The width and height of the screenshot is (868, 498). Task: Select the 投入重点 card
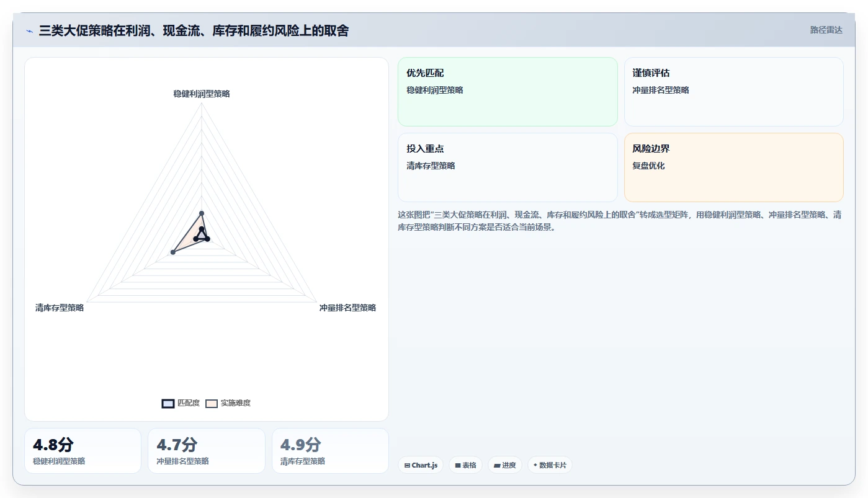(x=508, y=167)
